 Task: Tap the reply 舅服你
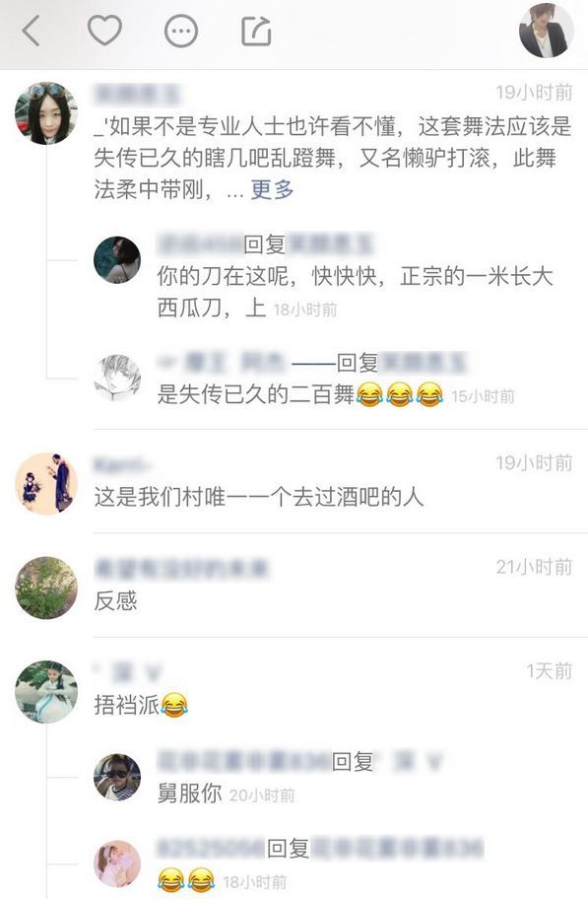pyautogui.click(x=190, y=794)
